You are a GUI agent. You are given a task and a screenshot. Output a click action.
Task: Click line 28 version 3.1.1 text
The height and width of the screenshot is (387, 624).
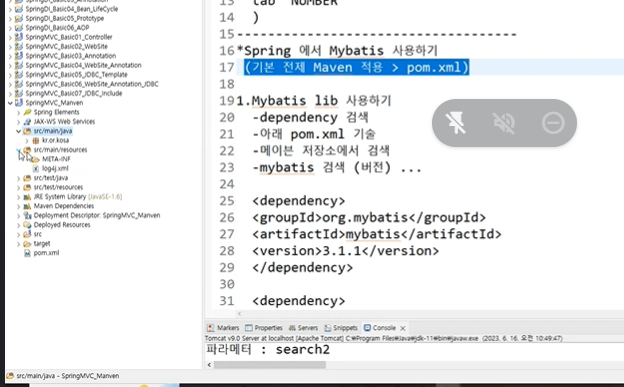(x=345, y=251)
